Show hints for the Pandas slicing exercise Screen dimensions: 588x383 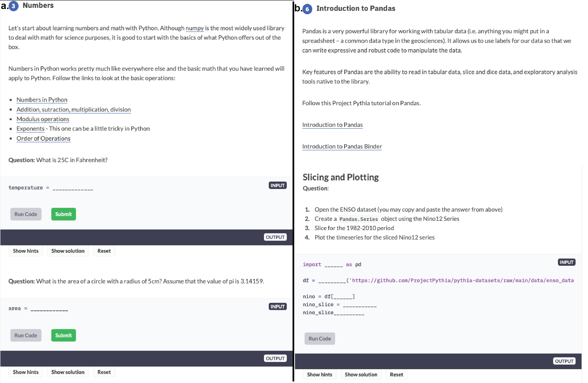click(320, 374)
